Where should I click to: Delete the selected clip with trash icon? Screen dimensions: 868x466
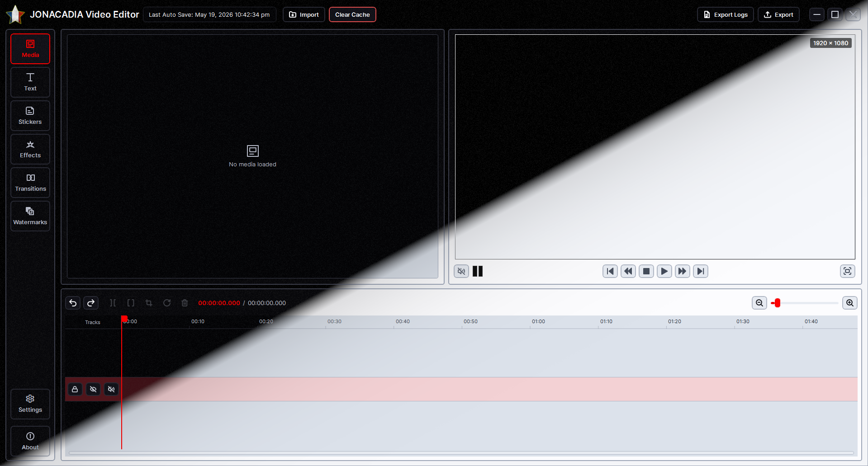click(x=185, y=303)
